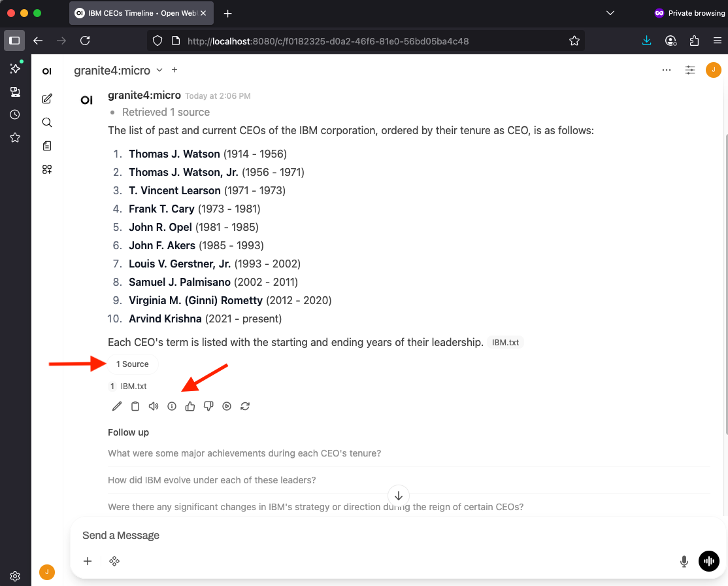Toggle the browser sidebar panel button
The width and height of the screenshot is (728, 586).
pos(14,41)
